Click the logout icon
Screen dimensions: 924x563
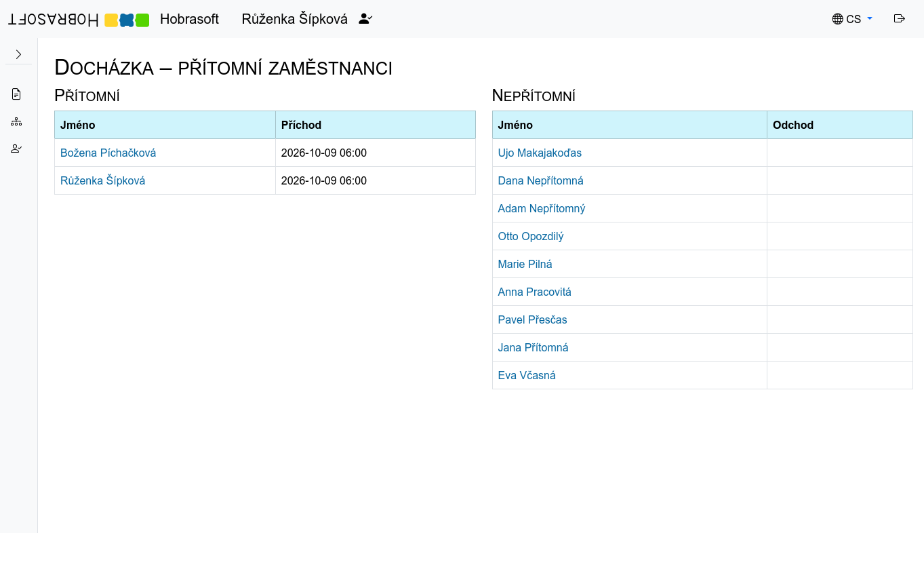click(x=900, y=19)
